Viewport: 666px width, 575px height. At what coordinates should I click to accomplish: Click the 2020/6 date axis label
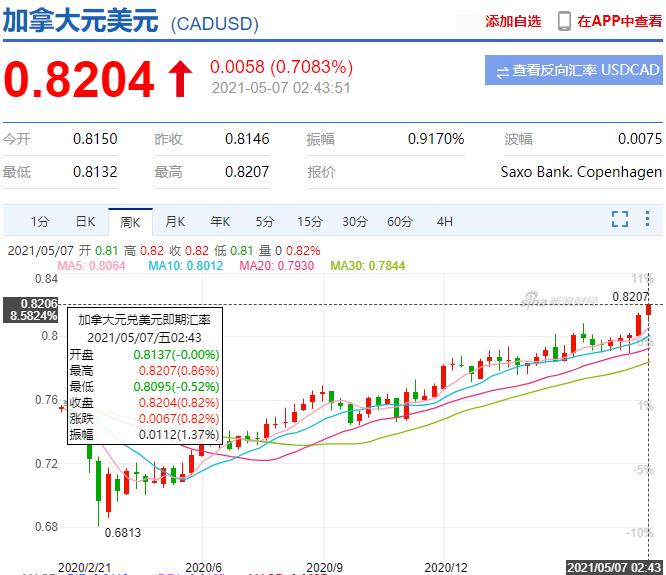tap(203, 568)
